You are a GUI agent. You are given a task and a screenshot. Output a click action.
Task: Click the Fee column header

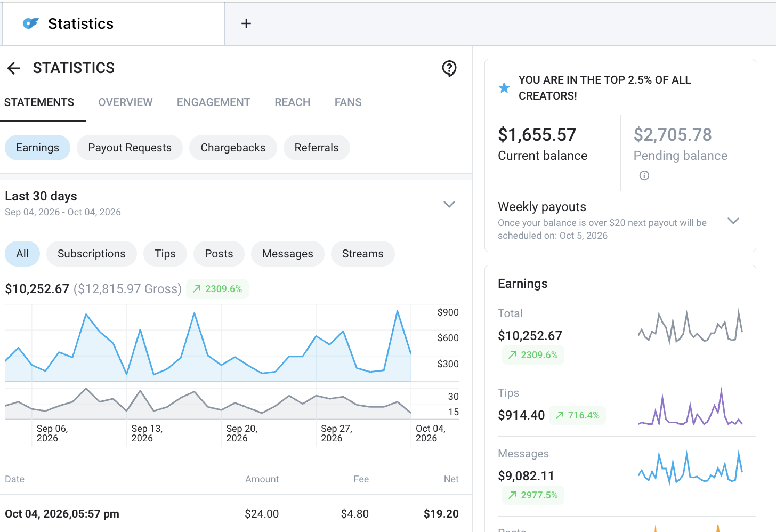(361, 479)
